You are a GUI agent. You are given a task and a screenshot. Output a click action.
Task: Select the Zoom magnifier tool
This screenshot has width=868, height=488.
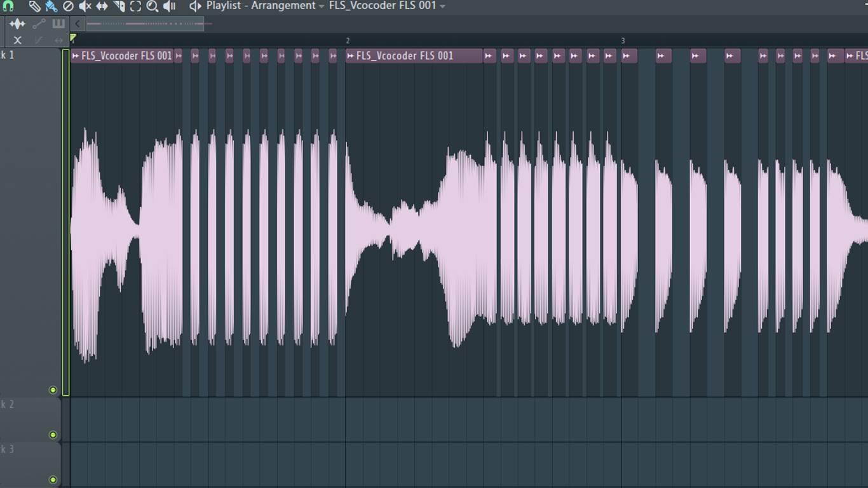click(x=153, y=6)
